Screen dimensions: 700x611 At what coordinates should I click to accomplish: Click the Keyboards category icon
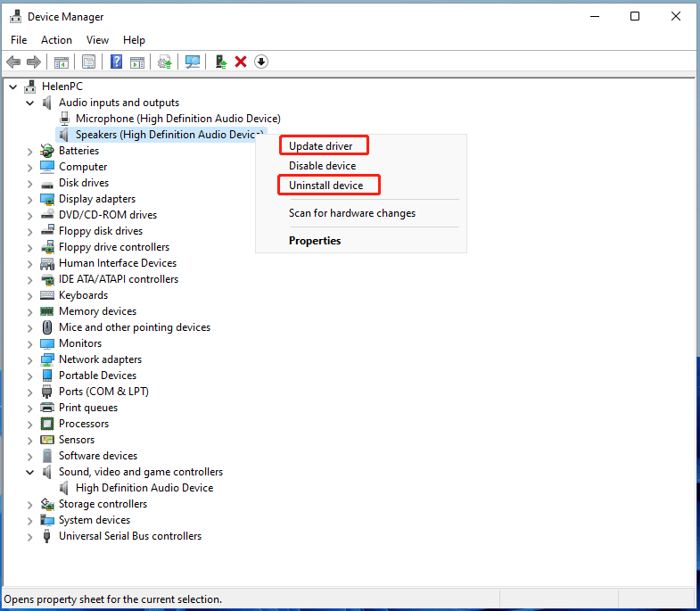point(47,295)
